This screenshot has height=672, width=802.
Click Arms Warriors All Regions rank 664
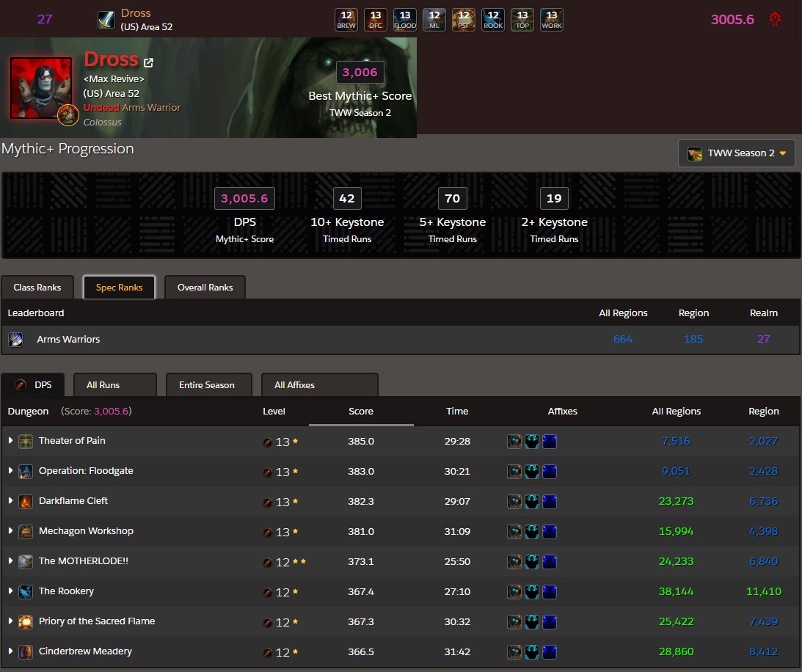point(623,339)
